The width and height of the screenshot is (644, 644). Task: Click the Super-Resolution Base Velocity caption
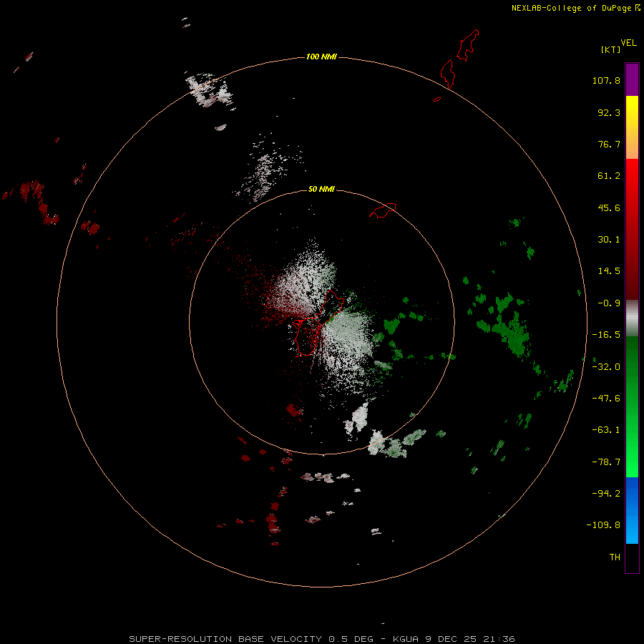tap(321, 639)
